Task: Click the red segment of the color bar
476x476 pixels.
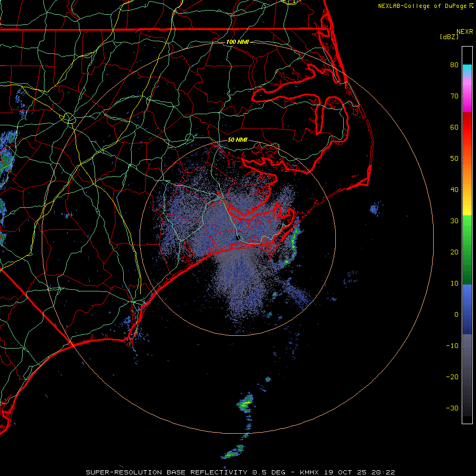Action: click(x=467, y=127)
